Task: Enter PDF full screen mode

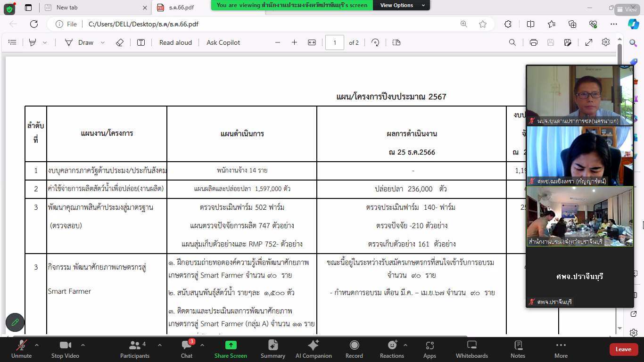Action: pos(589,42)
